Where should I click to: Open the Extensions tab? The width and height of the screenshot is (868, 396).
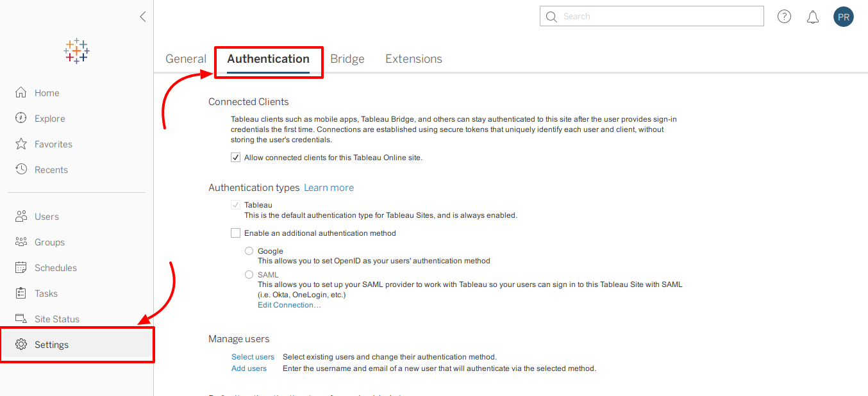(x=413, y=58)
